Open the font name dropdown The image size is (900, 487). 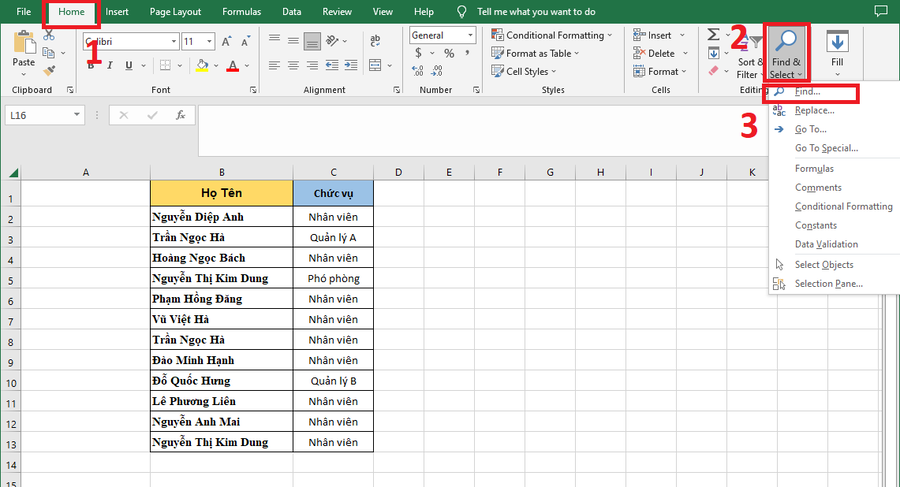[x=174, y=41]
